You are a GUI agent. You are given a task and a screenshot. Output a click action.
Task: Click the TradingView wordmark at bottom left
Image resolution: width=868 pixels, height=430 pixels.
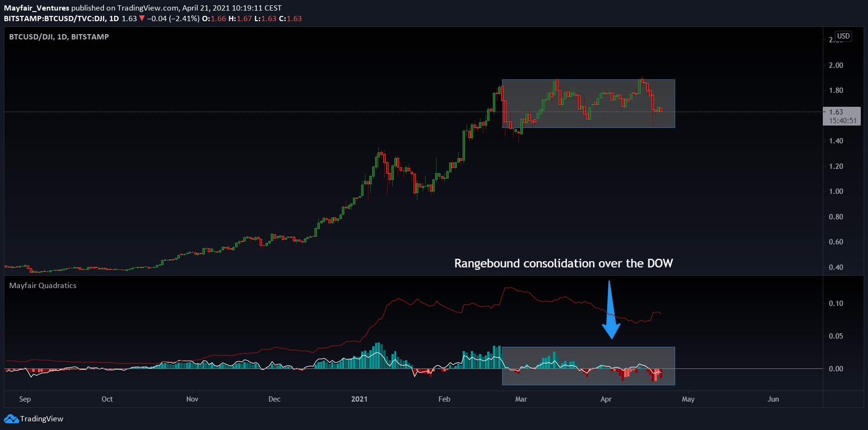(41, 419)
